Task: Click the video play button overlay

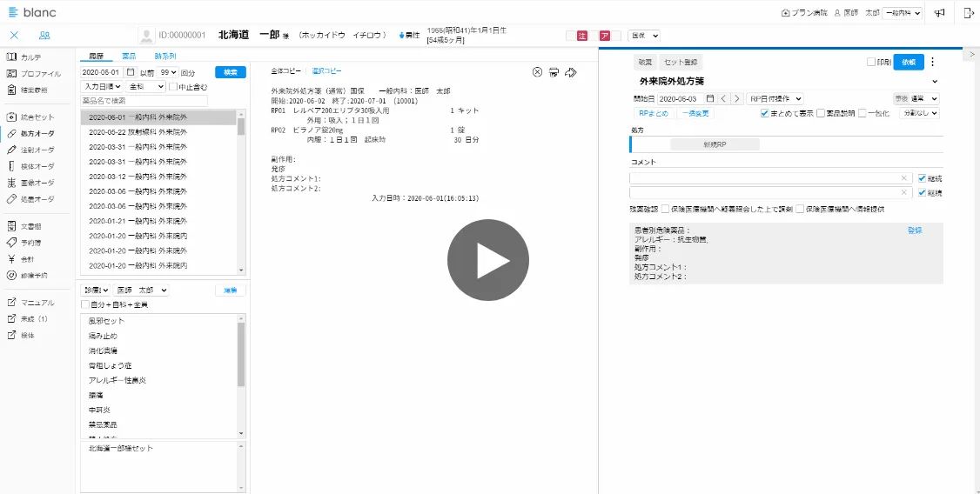Action: pyautogui.click(x=488, y=260)
